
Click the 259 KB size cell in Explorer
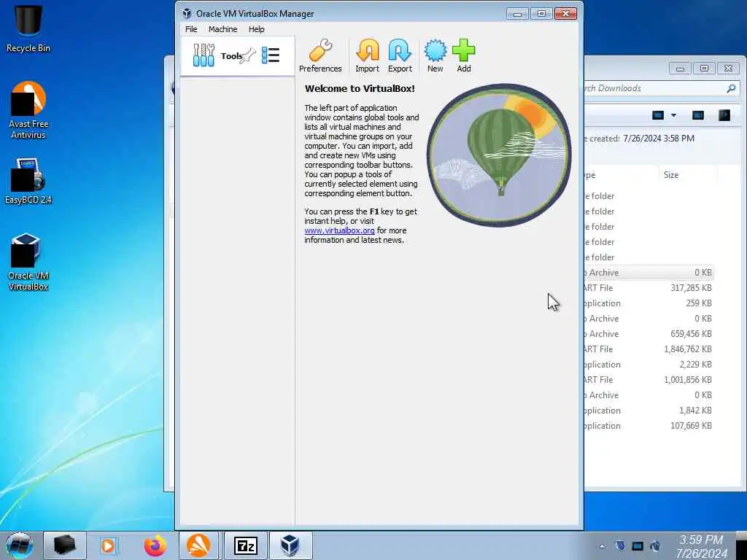point(699,303)
